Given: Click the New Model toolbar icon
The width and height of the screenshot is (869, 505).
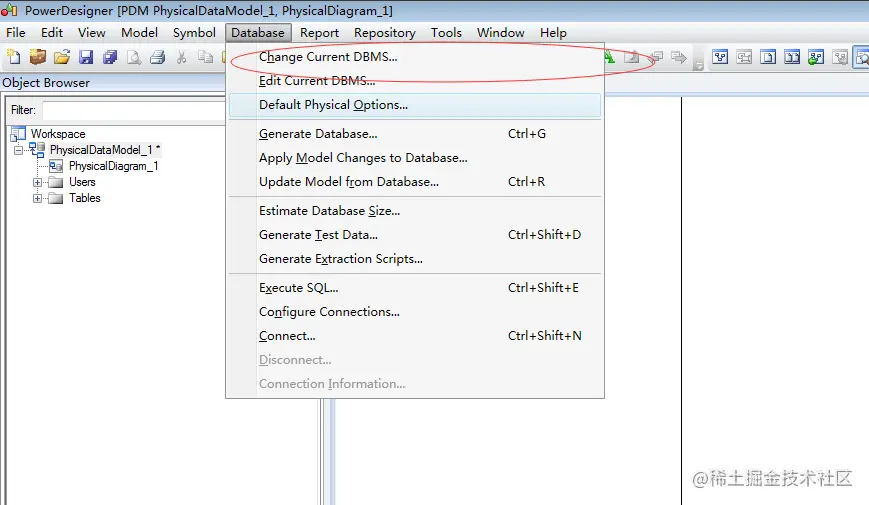Looking at the screenshot, I should tap(13, 57).
